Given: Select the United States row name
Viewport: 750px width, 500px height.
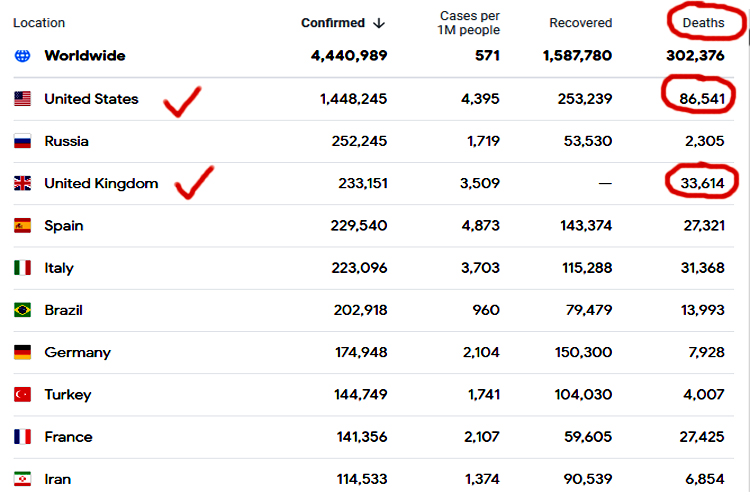Looking at the screenshot, I should (91, 99).
